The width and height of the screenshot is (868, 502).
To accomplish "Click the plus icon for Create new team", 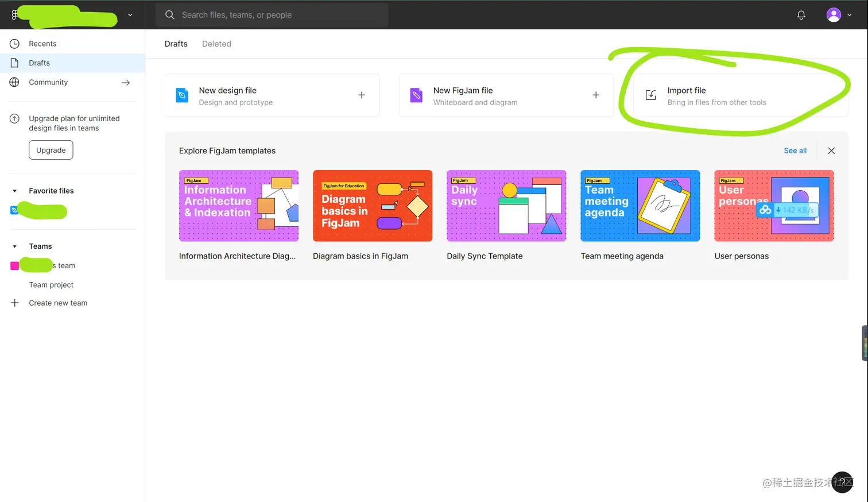I will click(x=15, y=303).
